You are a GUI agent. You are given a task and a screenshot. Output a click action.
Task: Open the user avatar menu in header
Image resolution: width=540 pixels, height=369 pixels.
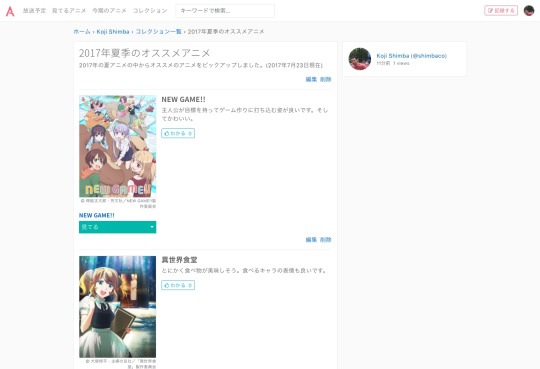[x=529, y=11]
